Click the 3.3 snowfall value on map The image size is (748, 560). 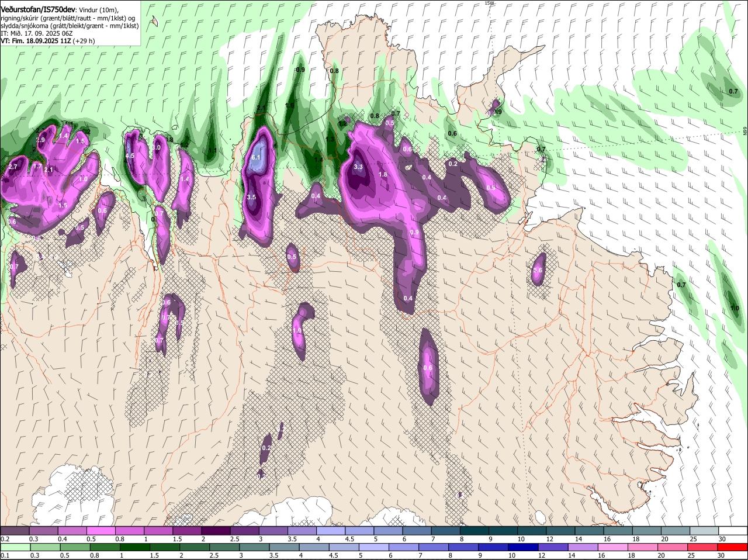pyautogui.click(x=359, y=167)
